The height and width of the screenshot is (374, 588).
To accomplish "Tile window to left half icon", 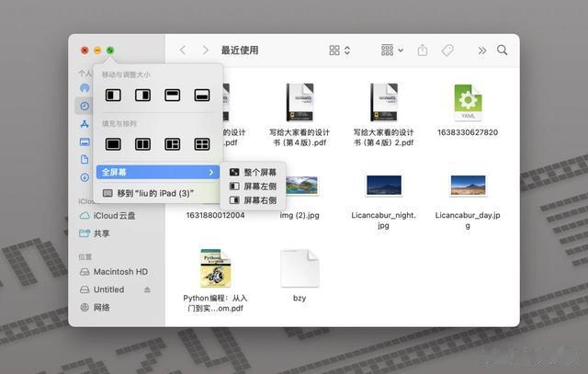I will 113,96.
